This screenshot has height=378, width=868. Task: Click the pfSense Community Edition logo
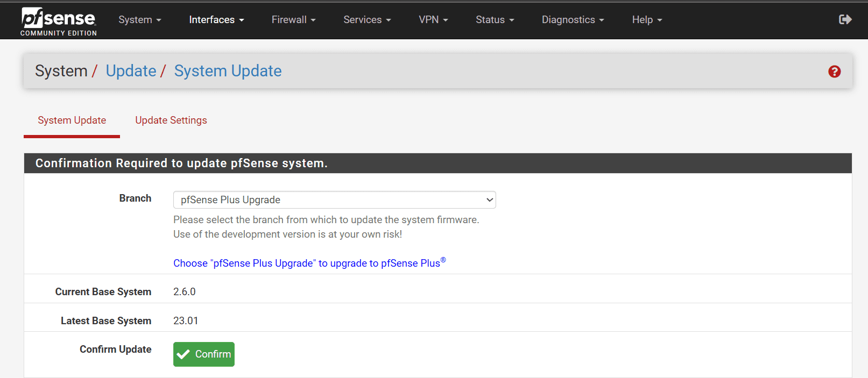(x=59, y=20)
